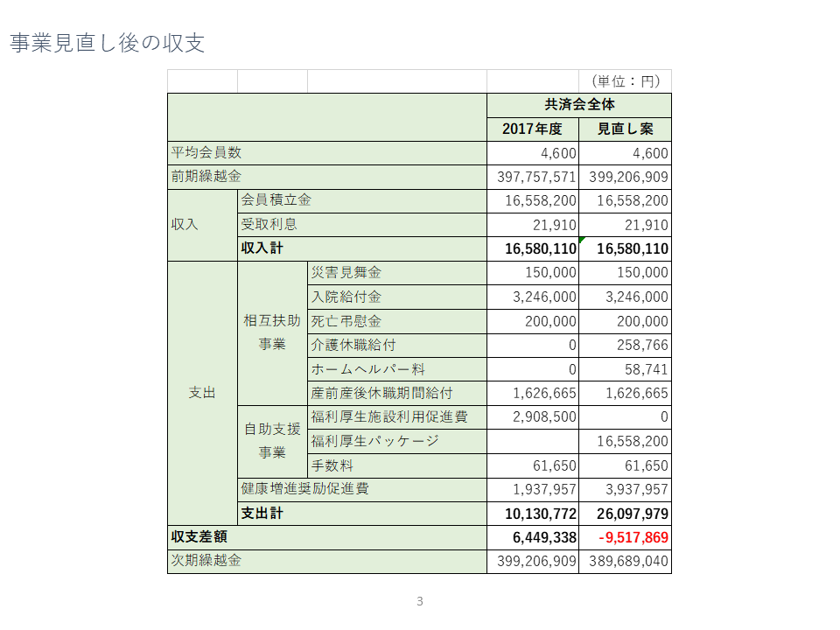The image size is (840, 630).
Task: Click the green error indicator triangle in 収入計 row
Action: pos(582,240)
